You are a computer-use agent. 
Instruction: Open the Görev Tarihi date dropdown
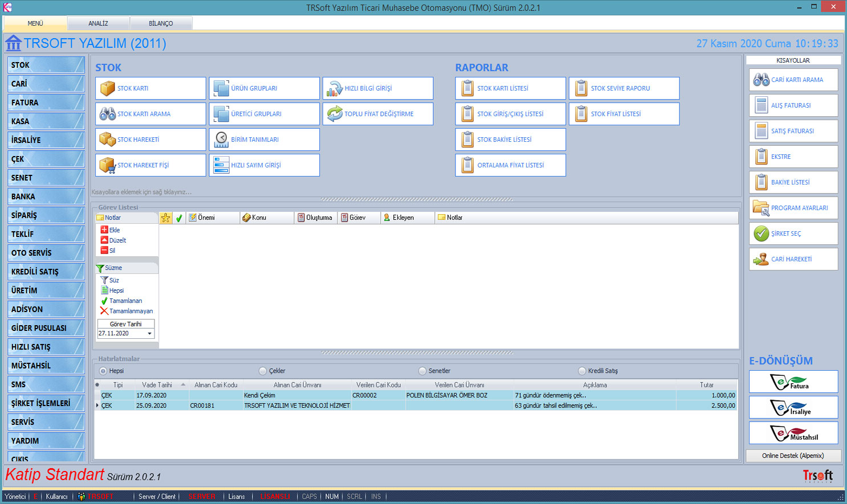tap(150, 334)
